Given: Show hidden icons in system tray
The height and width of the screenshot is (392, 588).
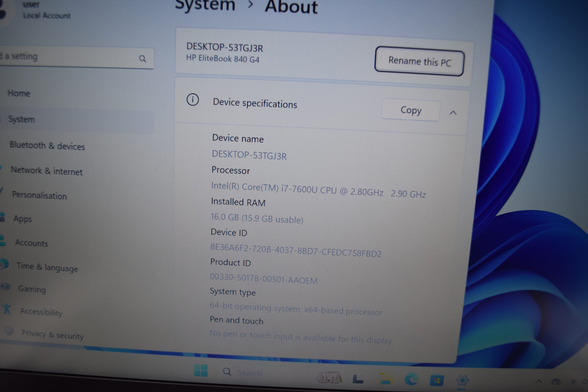Looking at the screenshot, I should pos(539,381).
